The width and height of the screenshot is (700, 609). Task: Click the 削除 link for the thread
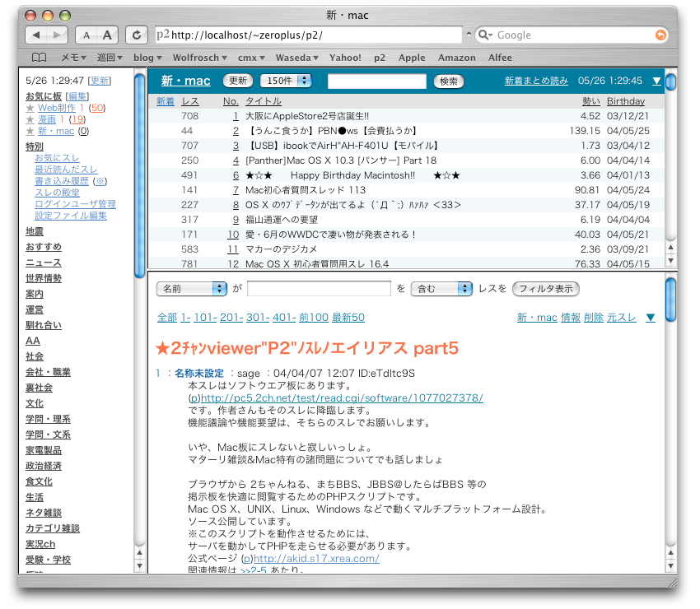tap(593, 317)
